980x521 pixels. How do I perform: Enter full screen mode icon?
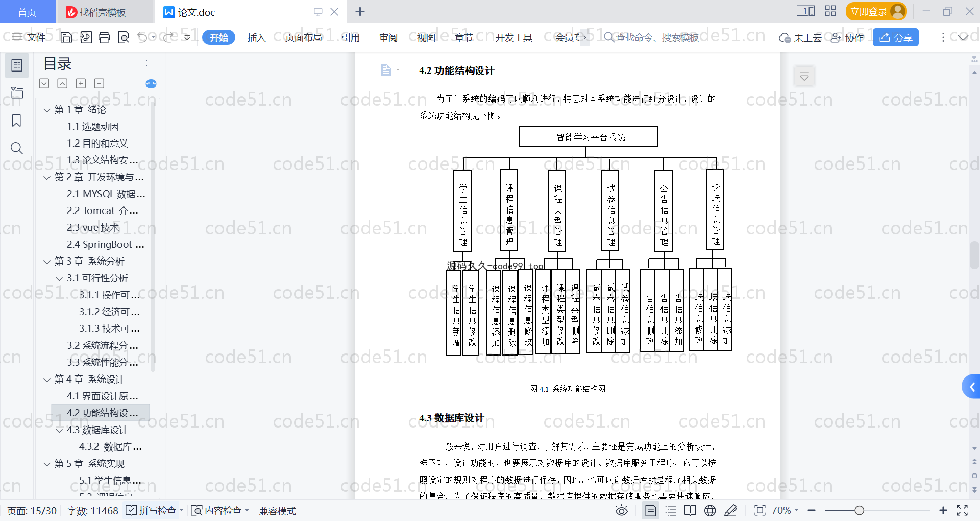pos(962,510)
